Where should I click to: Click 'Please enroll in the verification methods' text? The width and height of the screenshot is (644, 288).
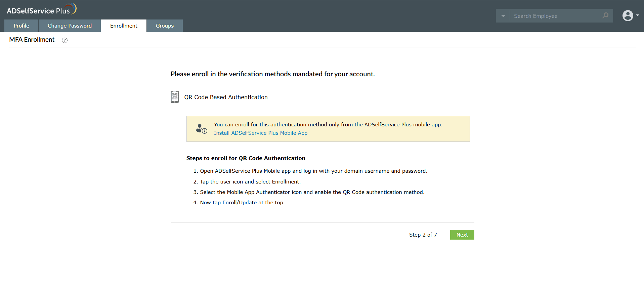(272, 74)
